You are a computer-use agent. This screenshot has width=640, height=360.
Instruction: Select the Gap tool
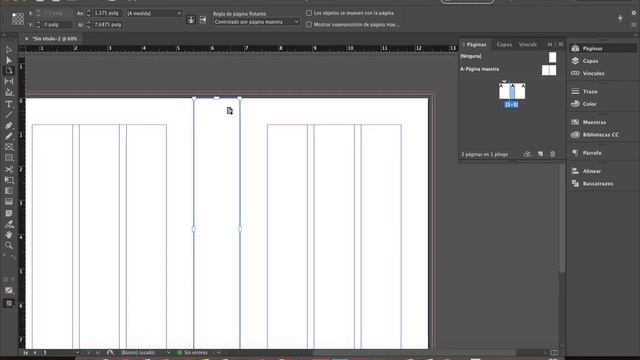[9, 82]
